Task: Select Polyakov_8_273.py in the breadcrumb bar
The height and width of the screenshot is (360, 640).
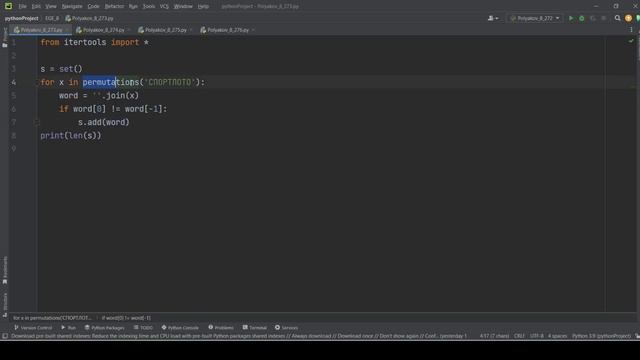Action: 89,18
